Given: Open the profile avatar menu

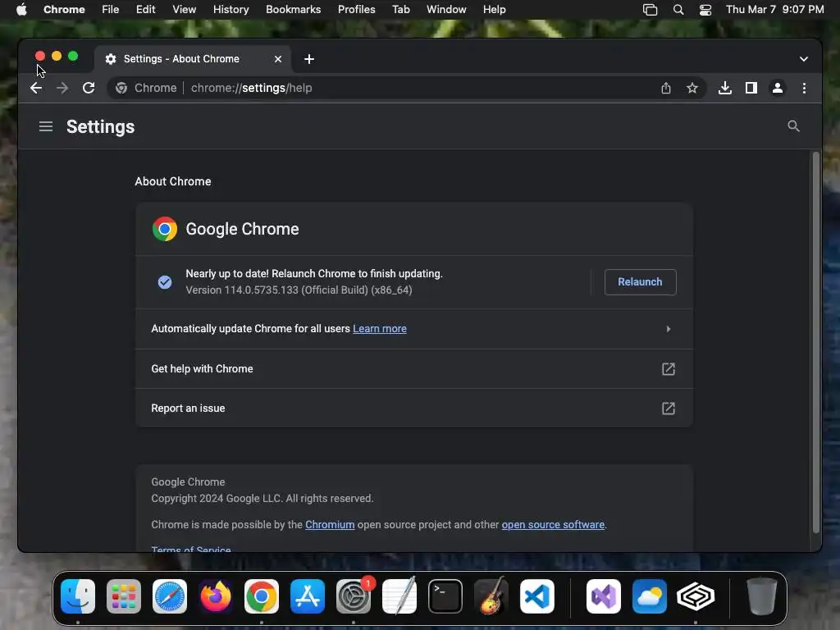Looking at the screenshot, I should (x=778, y=88).
